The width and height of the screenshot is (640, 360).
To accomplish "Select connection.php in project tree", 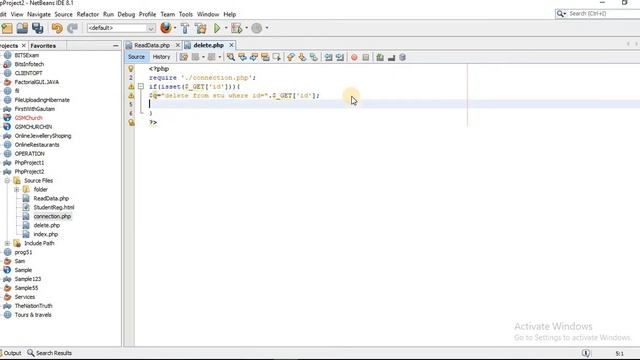I will tap(52, 216).
